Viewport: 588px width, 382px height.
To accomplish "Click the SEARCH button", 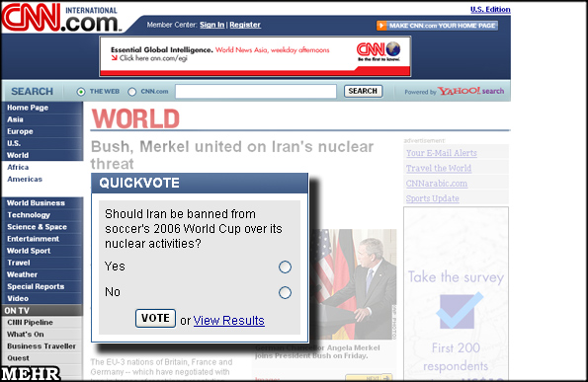I will pos(363,91).
